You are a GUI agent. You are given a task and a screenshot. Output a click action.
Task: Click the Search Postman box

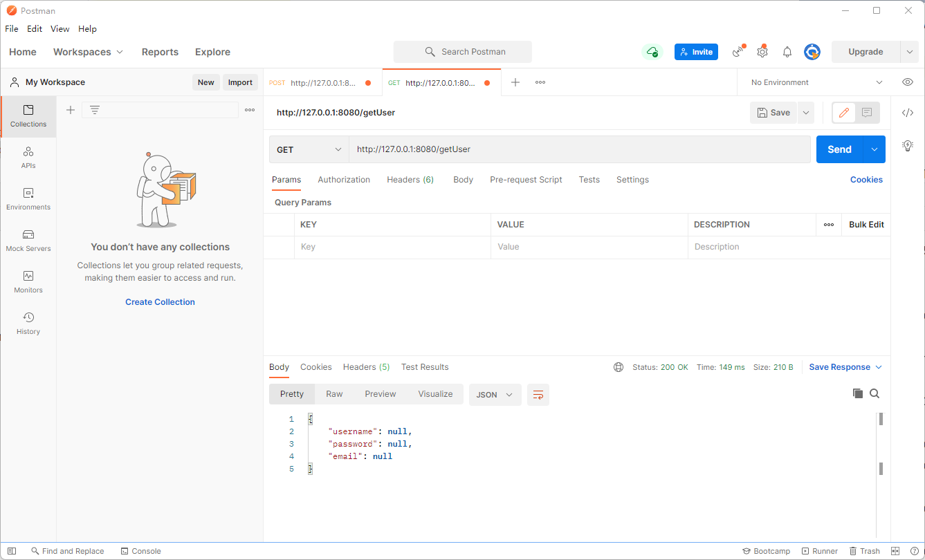click(463, 52)
